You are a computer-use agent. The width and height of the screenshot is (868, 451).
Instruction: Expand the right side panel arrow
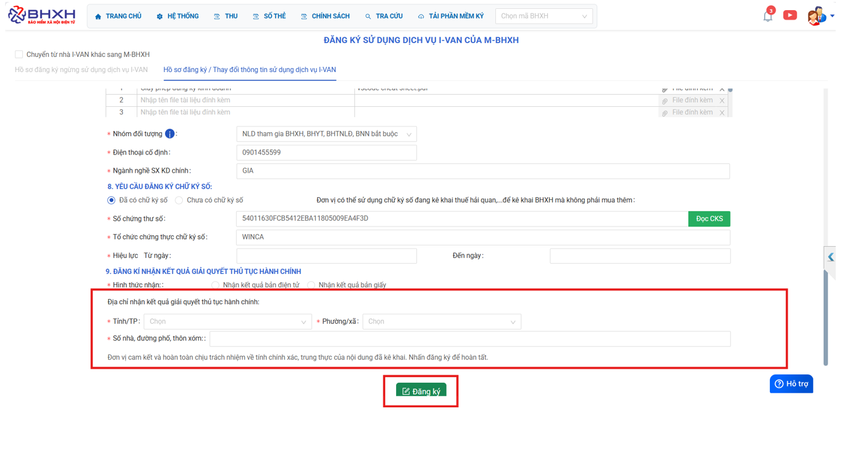830,257
